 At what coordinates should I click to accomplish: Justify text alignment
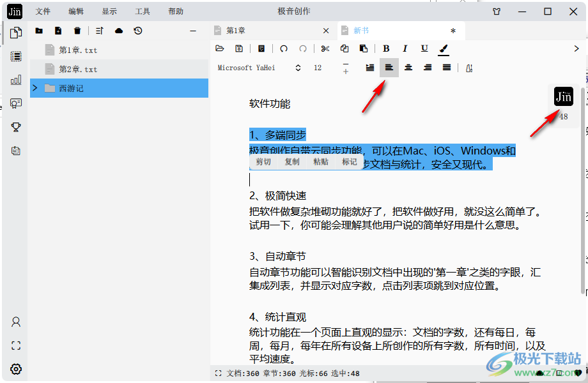click(447, 68)
